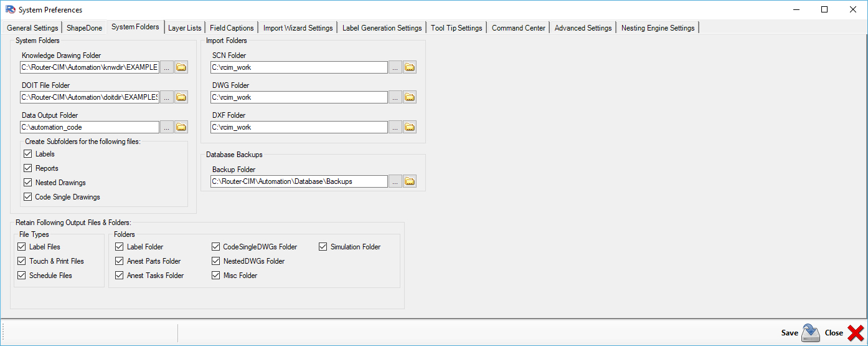Open Import Wizard Settings tab
Viewport: 868px width, 346px height.
click(298, 28)
